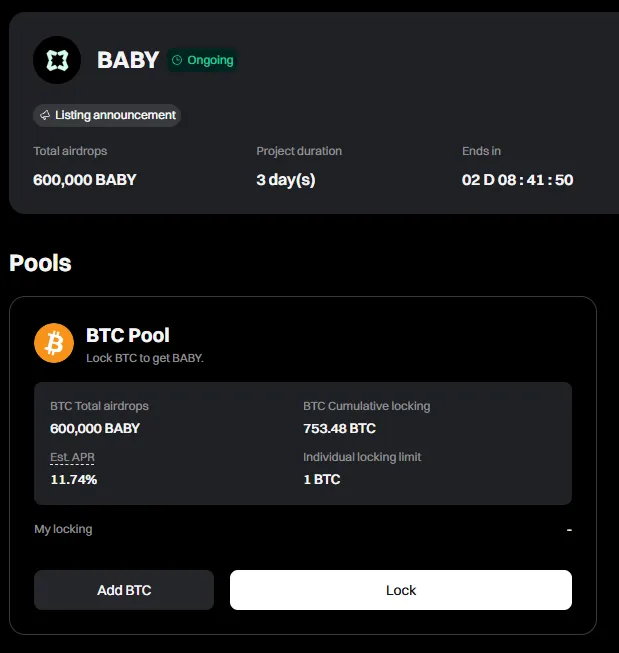Click the clock icon in Ongoing badge

coord(177,60)
